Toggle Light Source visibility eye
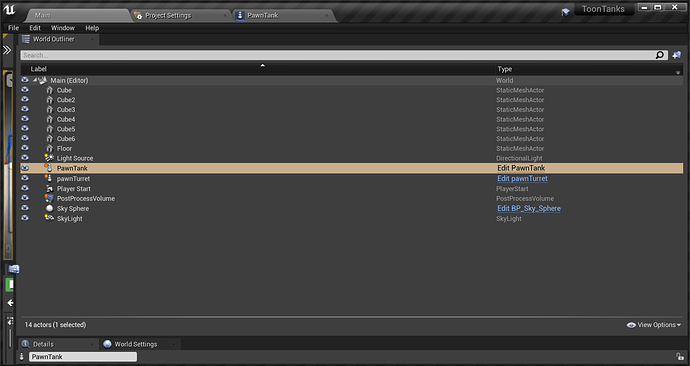The image size is (690, 366). (25, 157)
